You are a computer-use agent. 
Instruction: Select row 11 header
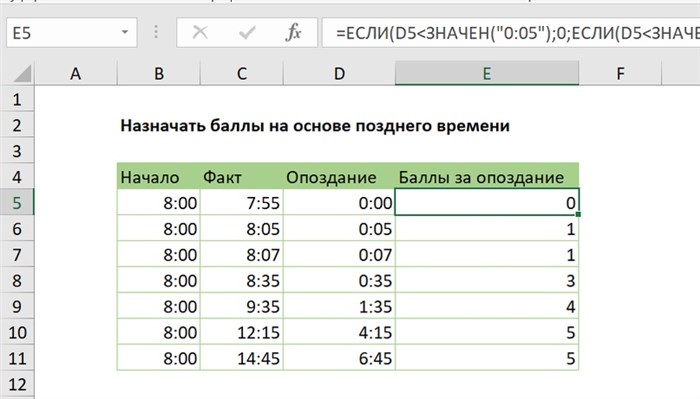point(17,358)
